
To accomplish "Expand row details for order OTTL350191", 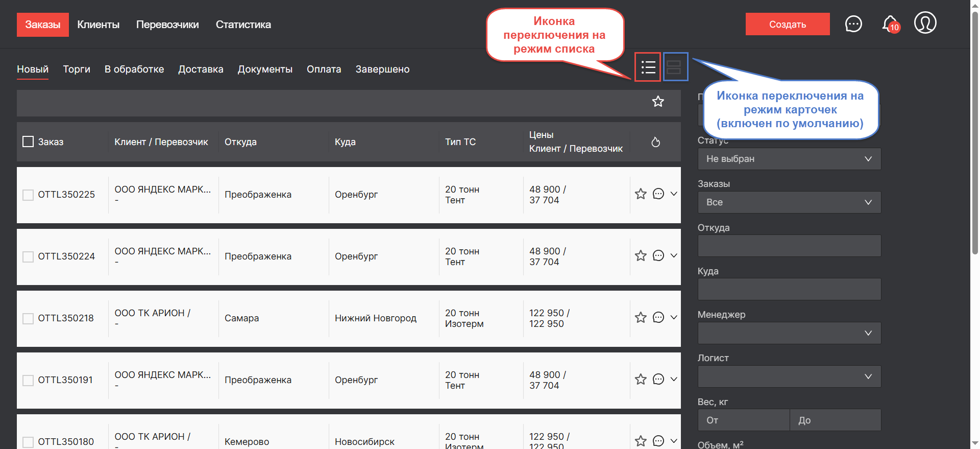I will (674, 379).
